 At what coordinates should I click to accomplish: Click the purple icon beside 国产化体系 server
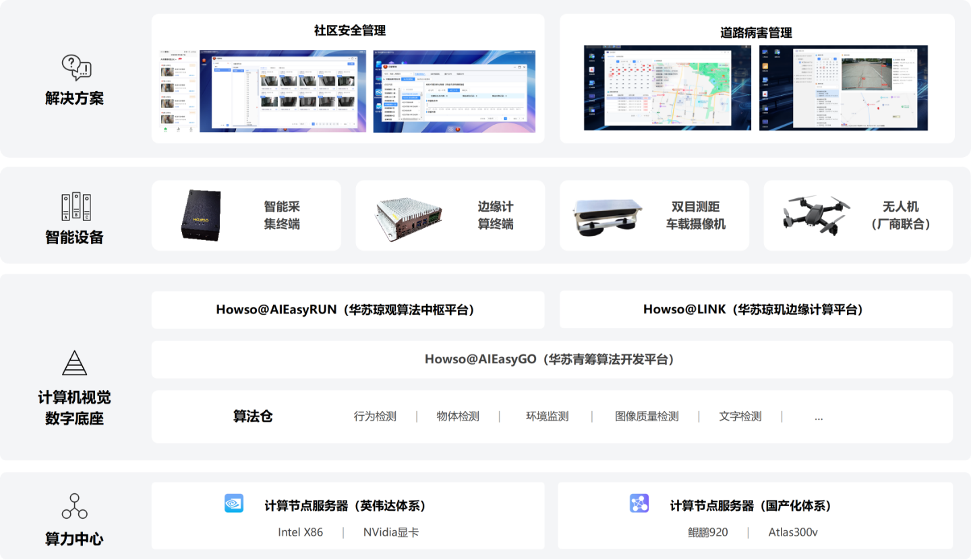coord(639,503)
